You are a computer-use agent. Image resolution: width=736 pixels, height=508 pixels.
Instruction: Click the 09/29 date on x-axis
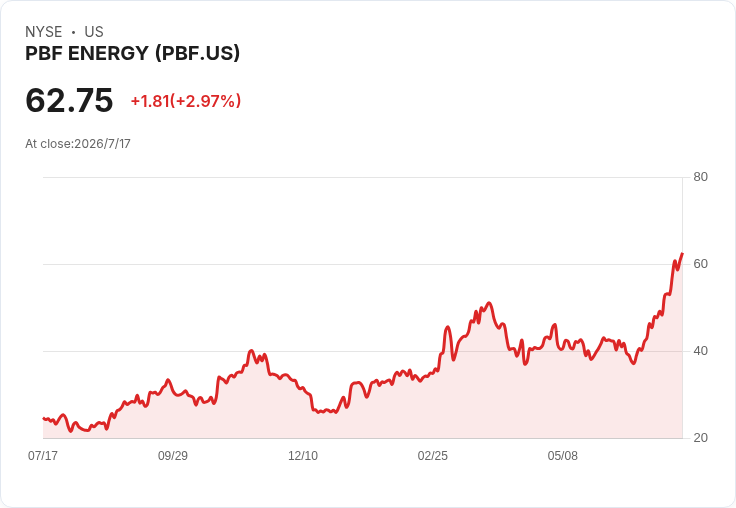(173, 456)
